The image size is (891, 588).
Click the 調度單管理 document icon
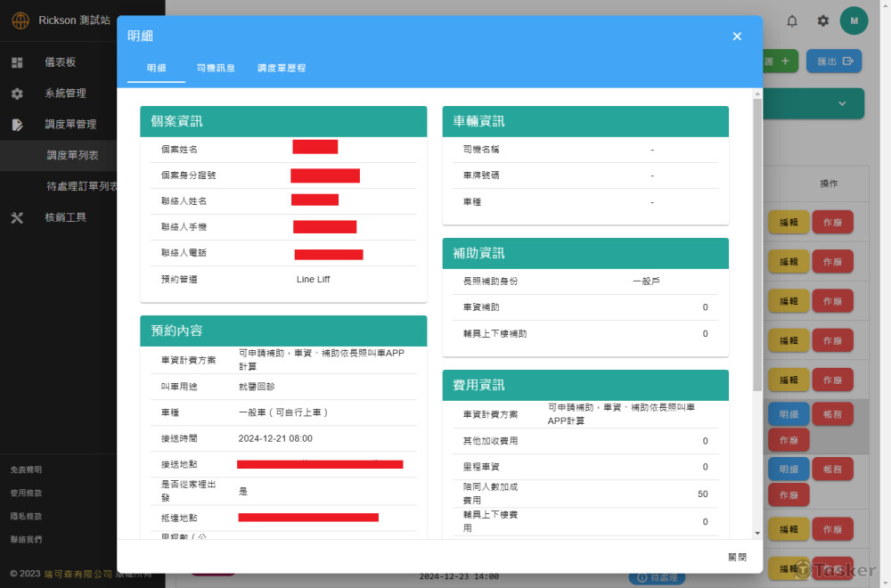pyautogui.click(x=17, y=125)
